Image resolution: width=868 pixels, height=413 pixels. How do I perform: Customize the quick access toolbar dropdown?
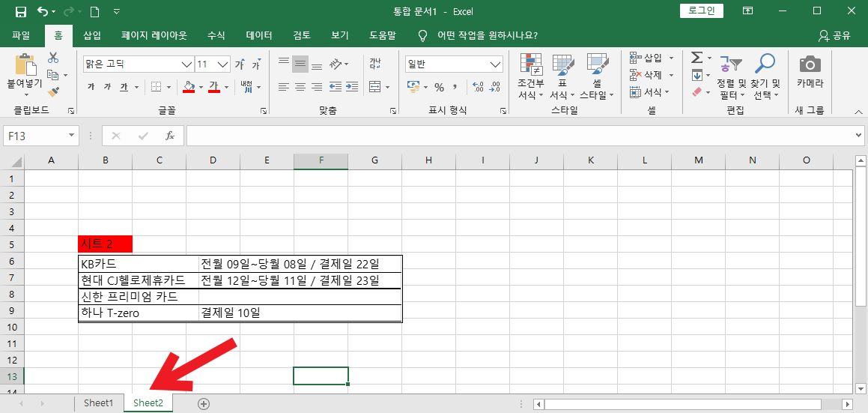coord(116,11)
